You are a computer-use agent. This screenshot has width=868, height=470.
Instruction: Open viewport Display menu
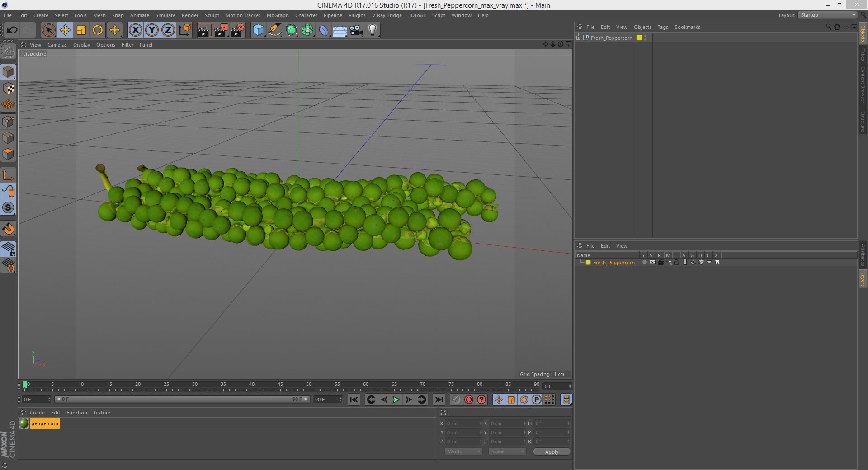(81, 45)
